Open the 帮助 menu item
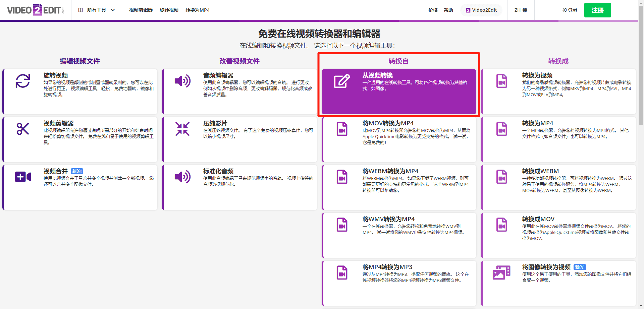This screenshot has height=309, width=644. [448, 10]
